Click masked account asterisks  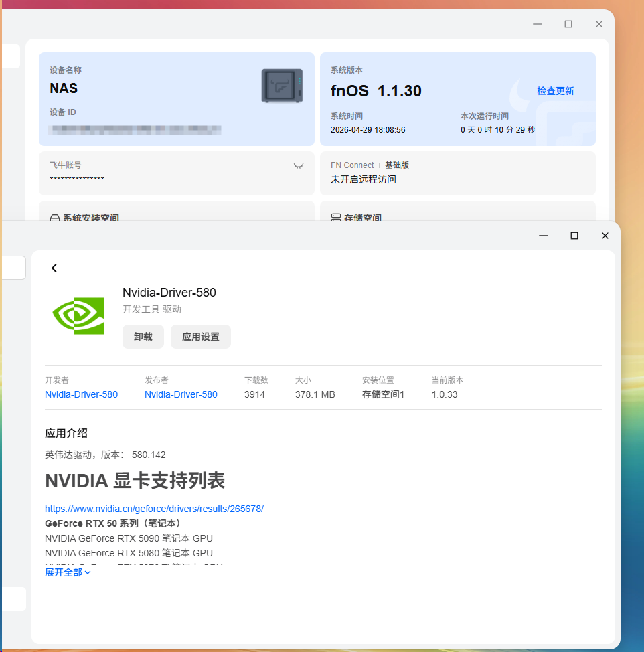[77, 179]
